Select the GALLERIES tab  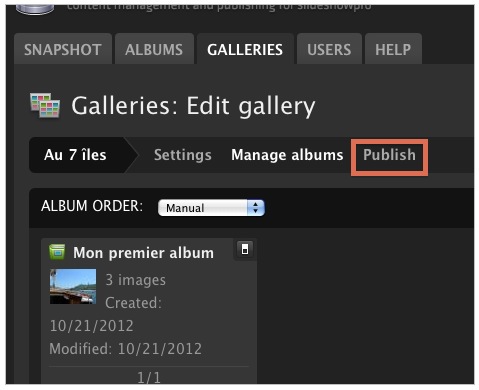[245, 49]
